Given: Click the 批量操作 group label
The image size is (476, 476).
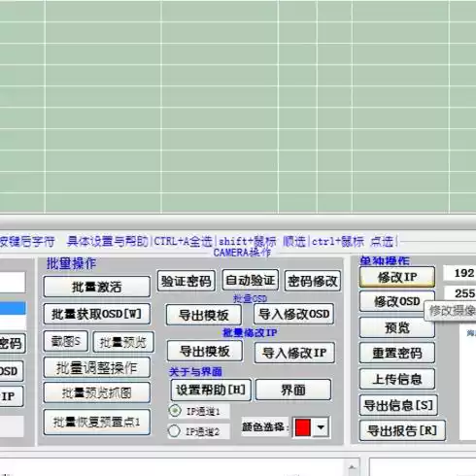Looking at the screenshot, I should point(71,263).
